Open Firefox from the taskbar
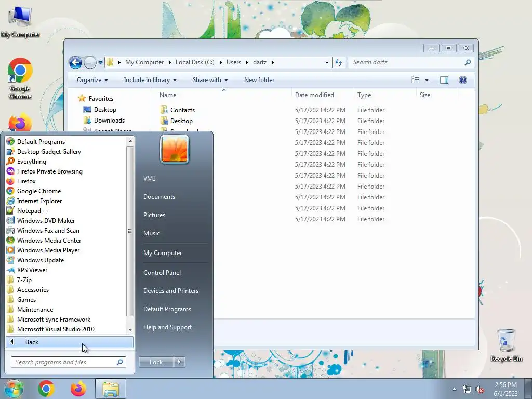532x399 pixels. click(x=78, y=389)
